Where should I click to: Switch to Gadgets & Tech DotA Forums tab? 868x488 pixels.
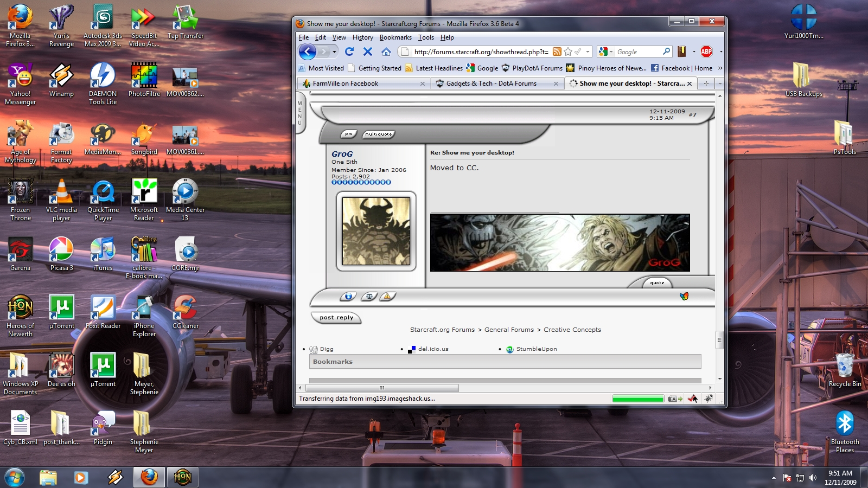tap(497, 84)
